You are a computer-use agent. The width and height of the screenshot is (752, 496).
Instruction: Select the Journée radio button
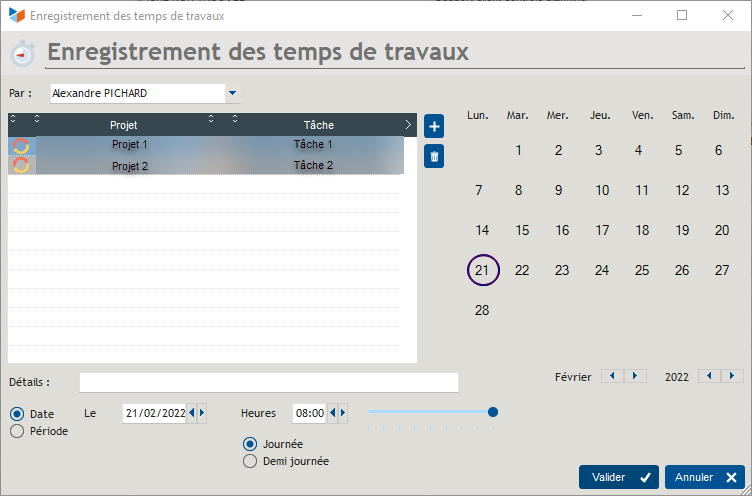(250, 444)
